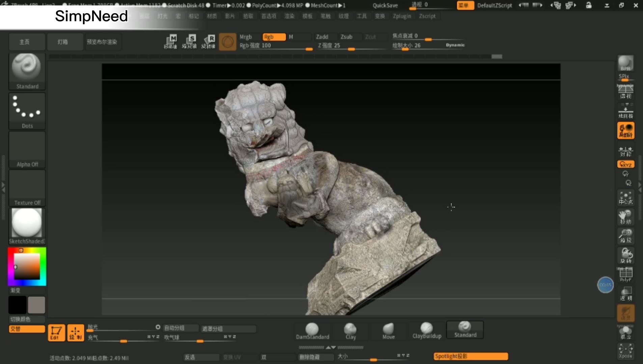The height and width of the screenshot is (364, 643).
Task: Toggle the 对称 symmetry icon
Action: [x=625, y=152]
